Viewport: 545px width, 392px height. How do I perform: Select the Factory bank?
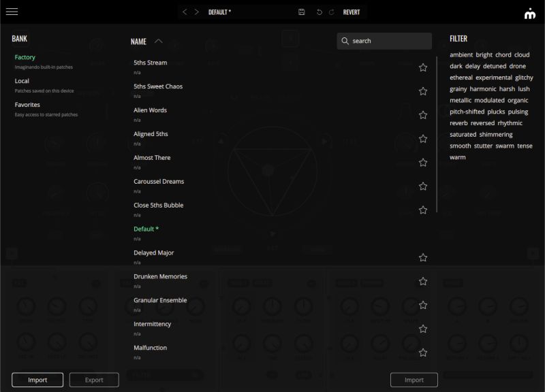pyautogui.click(x=25, y=56)
